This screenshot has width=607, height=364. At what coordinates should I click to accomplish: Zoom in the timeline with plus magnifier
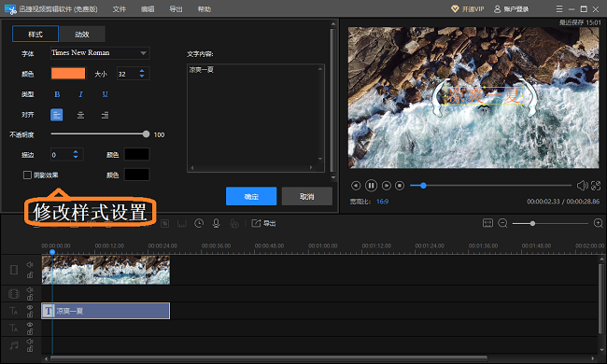coord(598,223)
